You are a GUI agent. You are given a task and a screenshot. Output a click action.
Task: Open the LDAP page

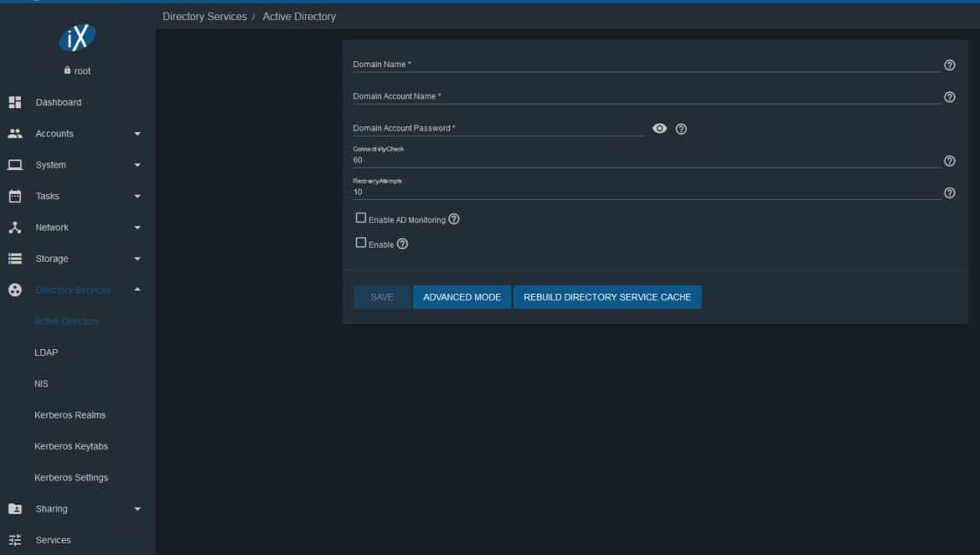(46, 352)
